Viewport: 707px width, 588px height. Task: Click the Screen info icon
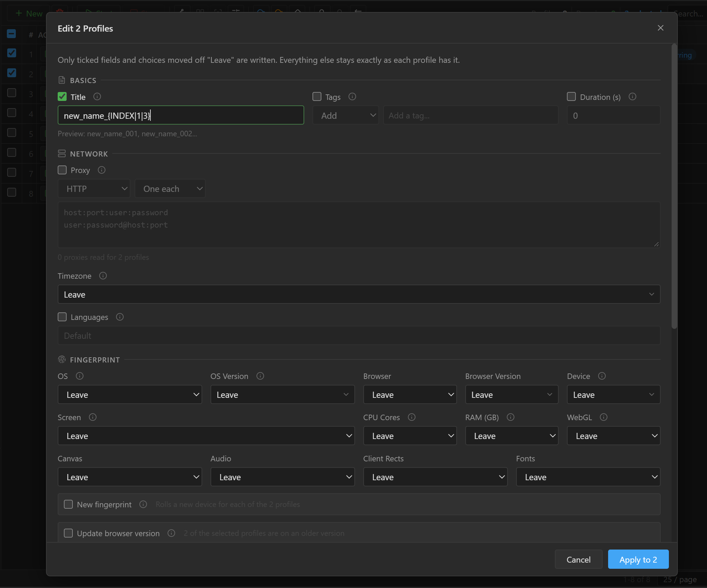93,417
